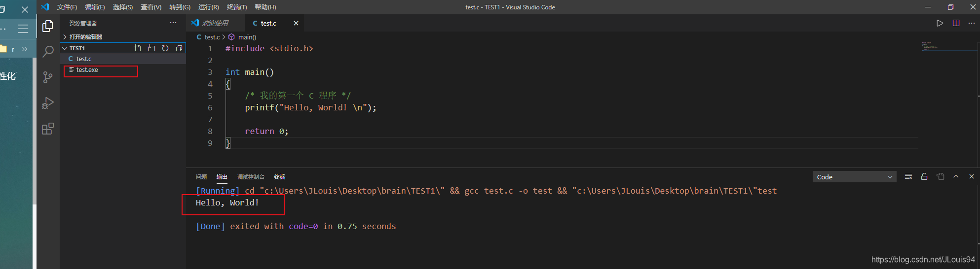
Task: Select test.exe in the file explorer
Action: pyautogui.click(x=123, y=70)
